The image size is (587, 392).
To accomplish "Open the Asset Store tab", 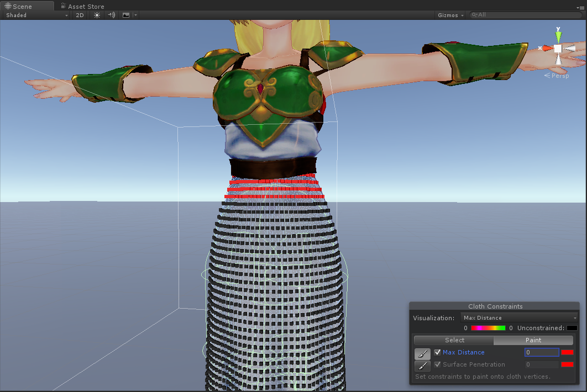I will point(82,6).
